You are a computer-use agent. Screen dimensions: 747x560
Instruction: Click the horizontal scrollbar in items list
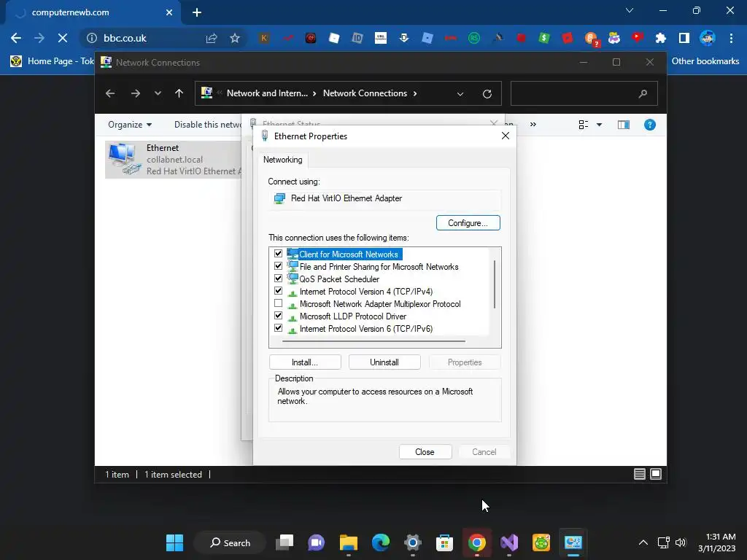click(373, 341)
